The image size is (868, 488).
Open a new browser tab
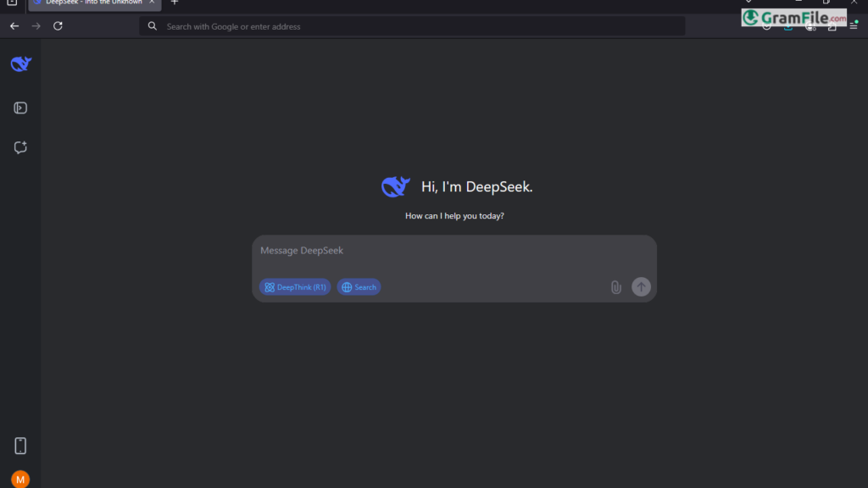tap(175, 3)
